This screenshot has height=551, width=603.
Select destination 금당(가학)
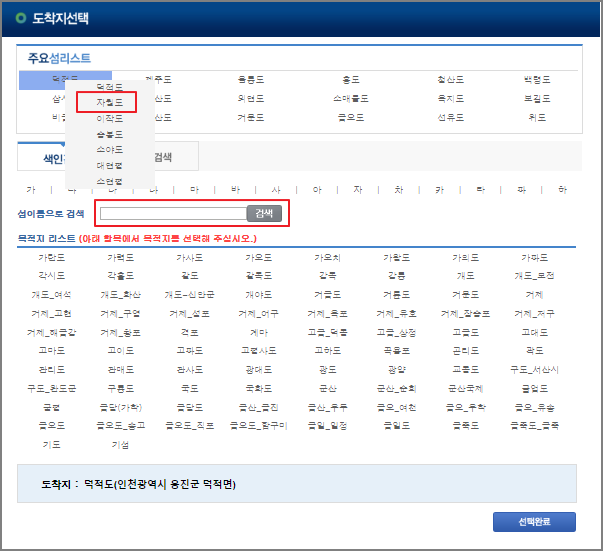[x=120, y=408]
